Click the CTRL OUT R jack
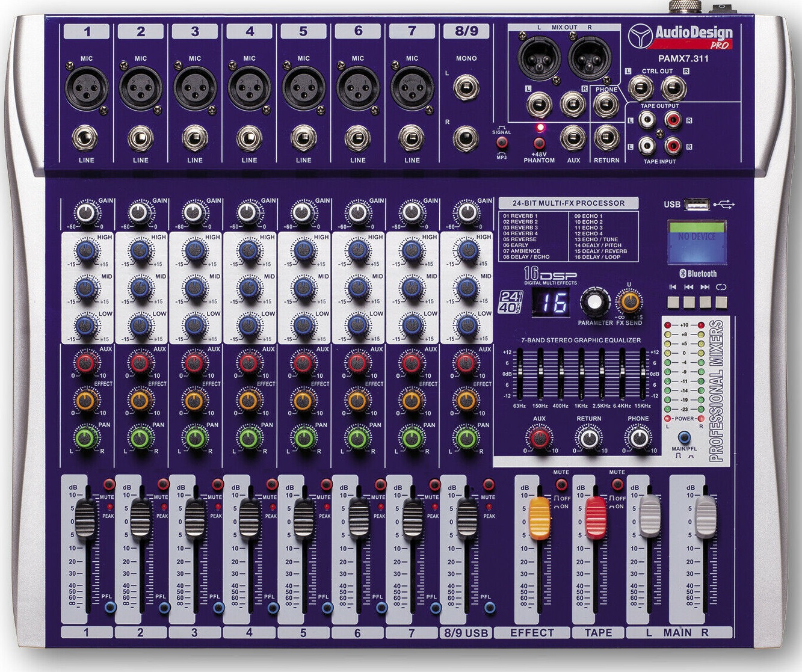Viewport: 802px width, 672px height. [x=673, y=88]
